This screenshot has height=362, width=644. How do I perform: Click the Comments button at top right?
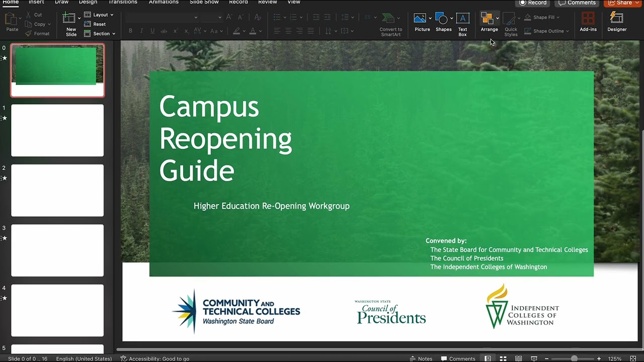[x=577, y=3]
